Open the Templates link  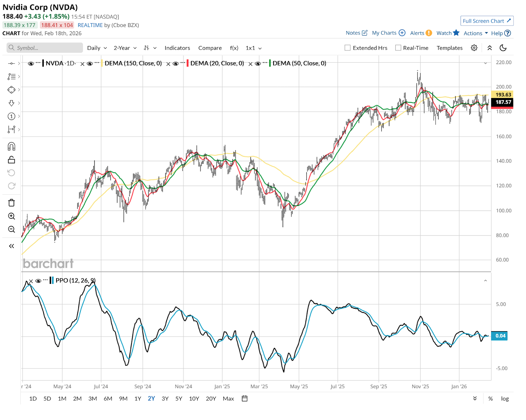(449, 48)
